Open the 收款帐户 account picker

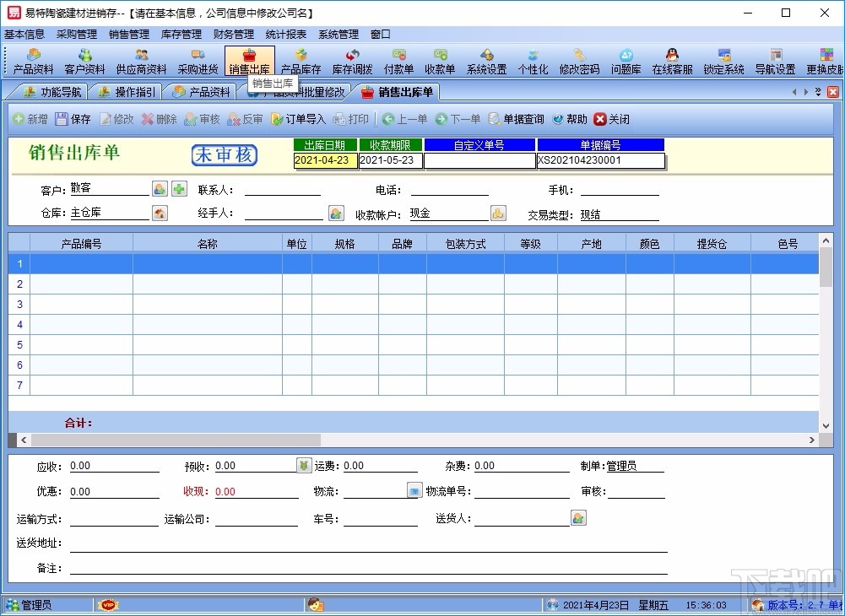[498, 213]
